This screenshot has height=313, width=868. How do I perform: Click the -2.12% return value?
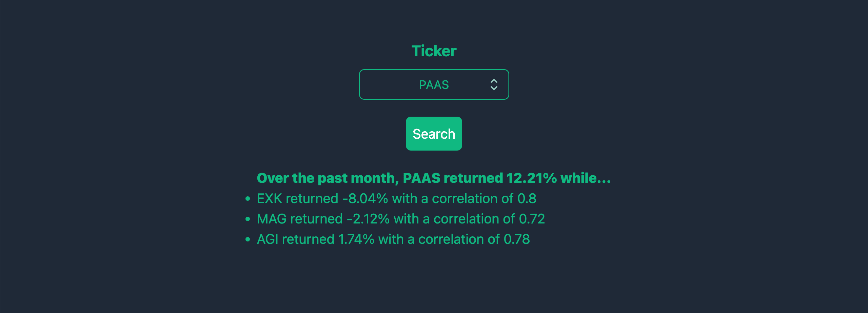coord(368,219)
